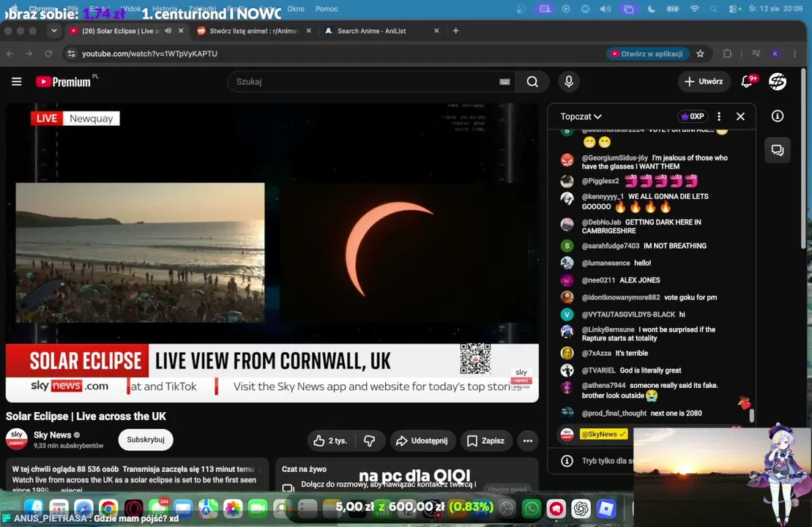Click the Udostępnij share button
812x527 pixels.
pos(422,441)
